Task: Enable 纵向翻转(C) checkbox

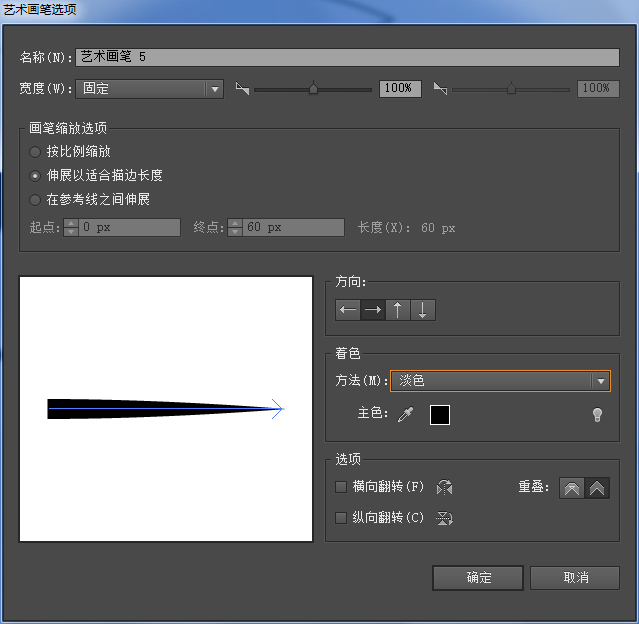Action: 341,518
